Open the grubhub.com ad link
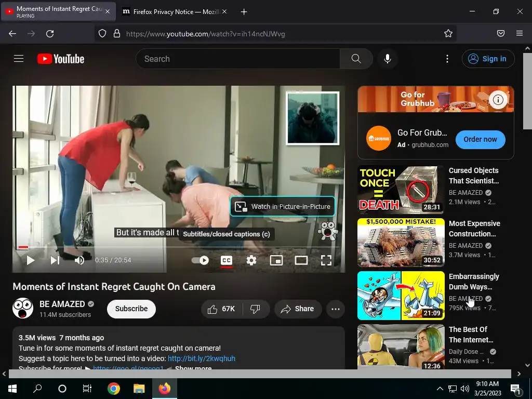Screen dimensions: 532x399 point(430,145)
